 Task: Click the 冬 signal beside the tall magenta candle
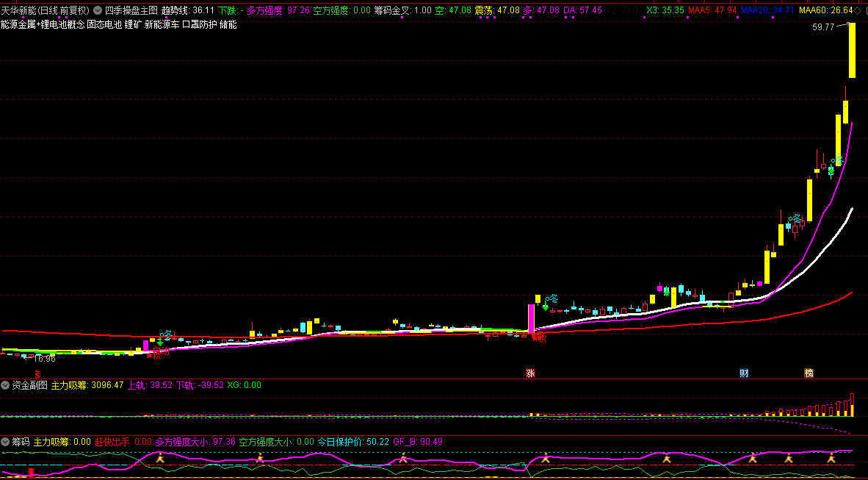click(x=553, y=299)
